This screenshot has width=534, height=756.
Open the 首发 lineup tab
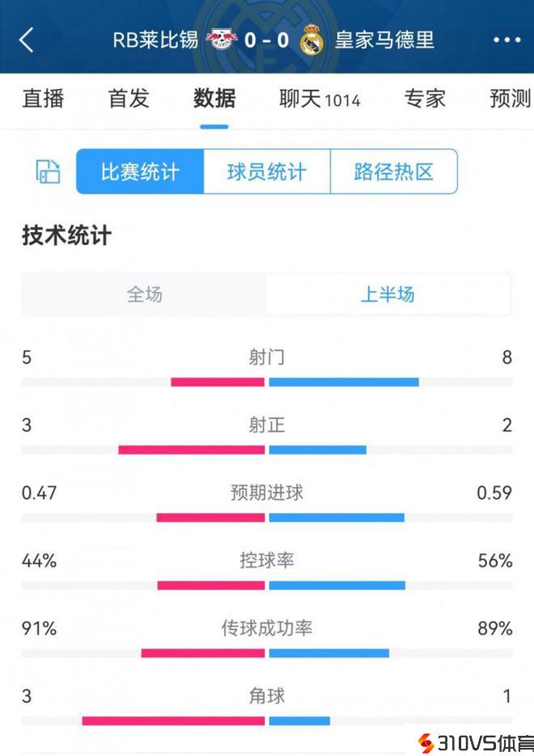tap(129, 99)
